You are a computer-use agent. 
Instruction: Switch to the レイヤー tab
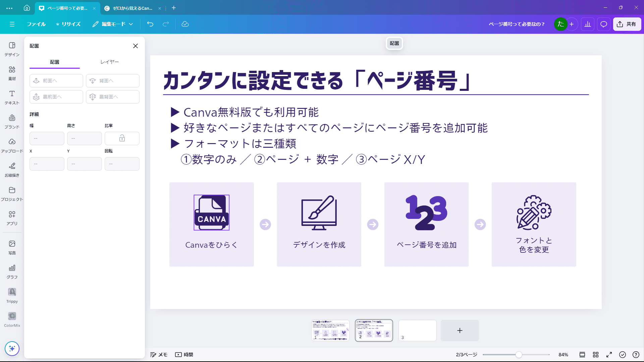point(110,62)
